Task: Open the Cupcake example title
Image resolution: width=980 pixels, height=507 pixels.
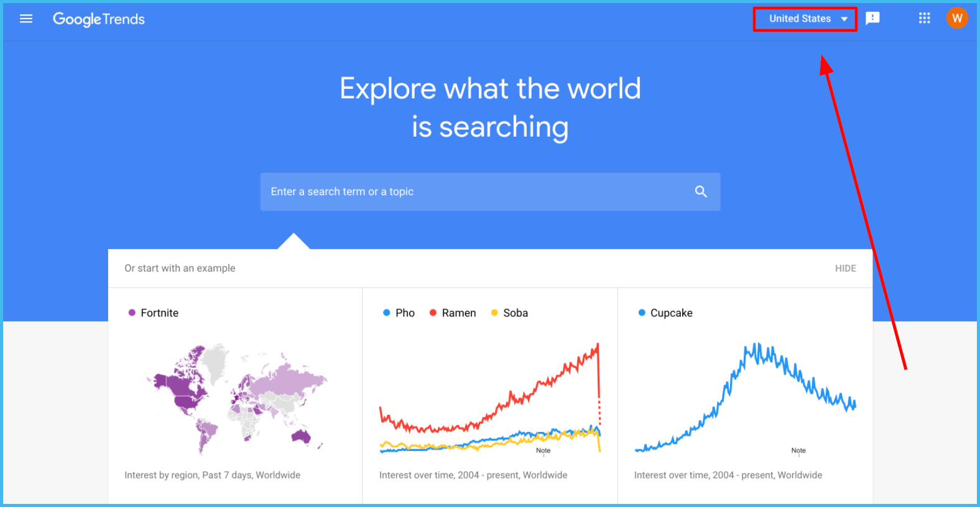Action: coord(671,313)
